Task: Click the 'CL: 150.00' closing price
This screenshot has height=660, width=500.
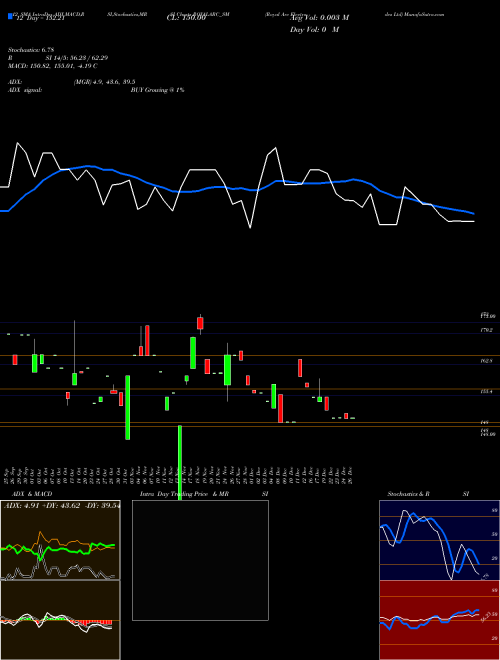Action: point(188,18)
